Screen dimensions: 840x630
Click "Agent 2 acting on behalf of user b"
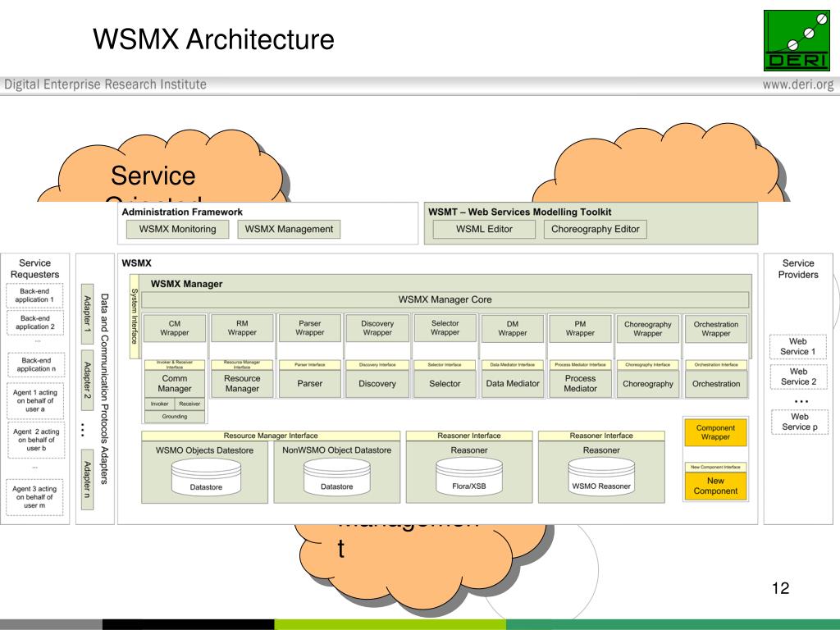pos(36,440)
